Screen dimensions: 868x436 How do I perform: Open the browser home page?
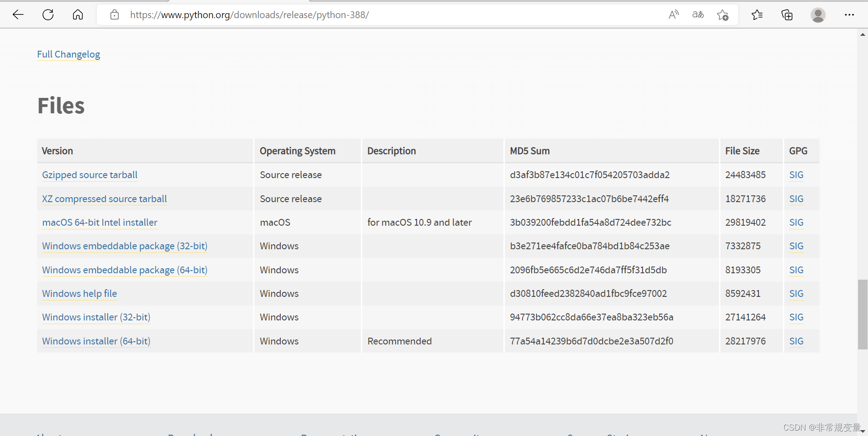point(78,15)
